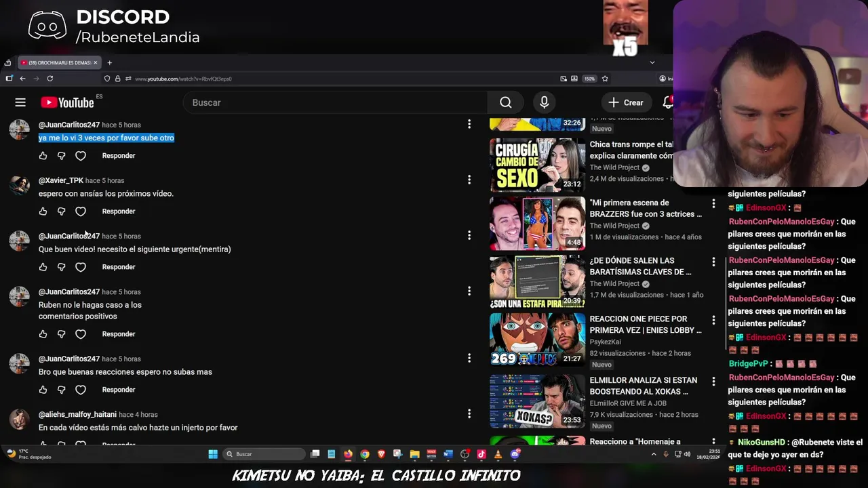Open File Explorer from the taskbar
Viewport: 868px width, 488px height.
[414, 454]
